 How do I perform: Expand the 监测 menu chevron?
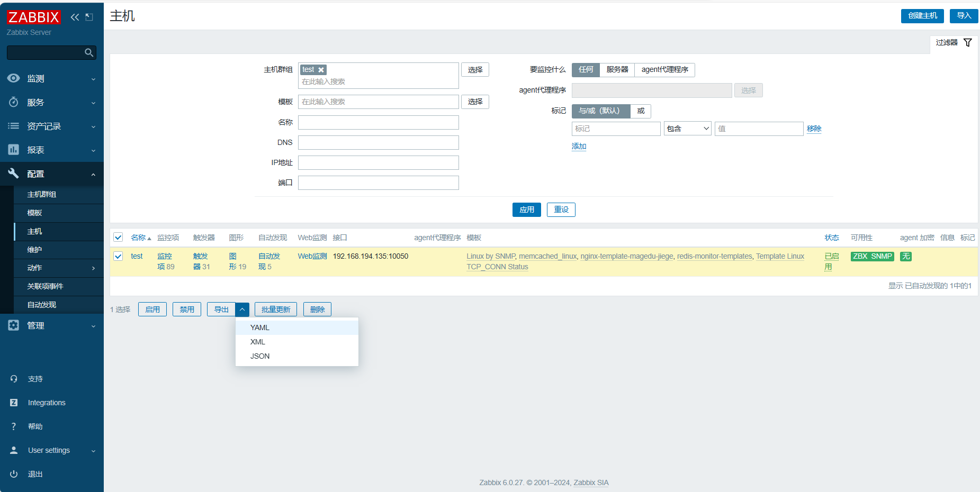(x=93, y=79)
